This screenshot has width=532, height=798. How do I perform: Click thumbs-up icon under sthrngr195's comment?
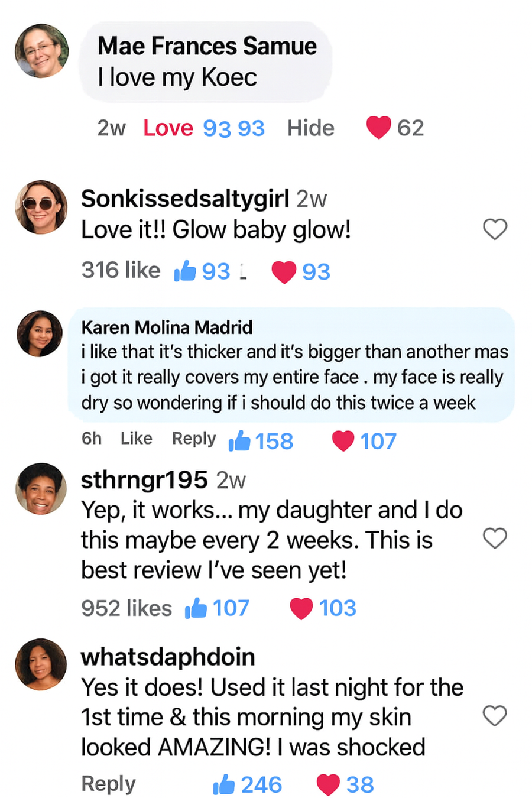[196, 608]
